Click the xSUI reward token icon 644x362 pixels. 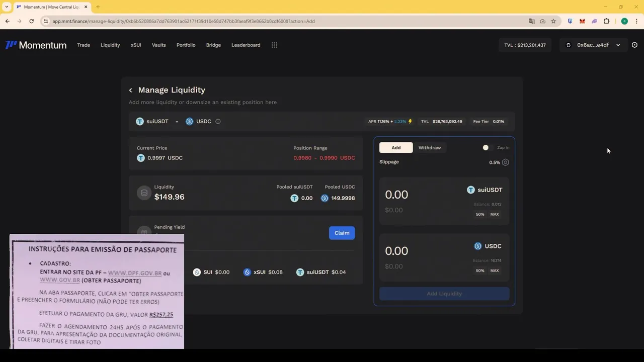click(247, 272)
